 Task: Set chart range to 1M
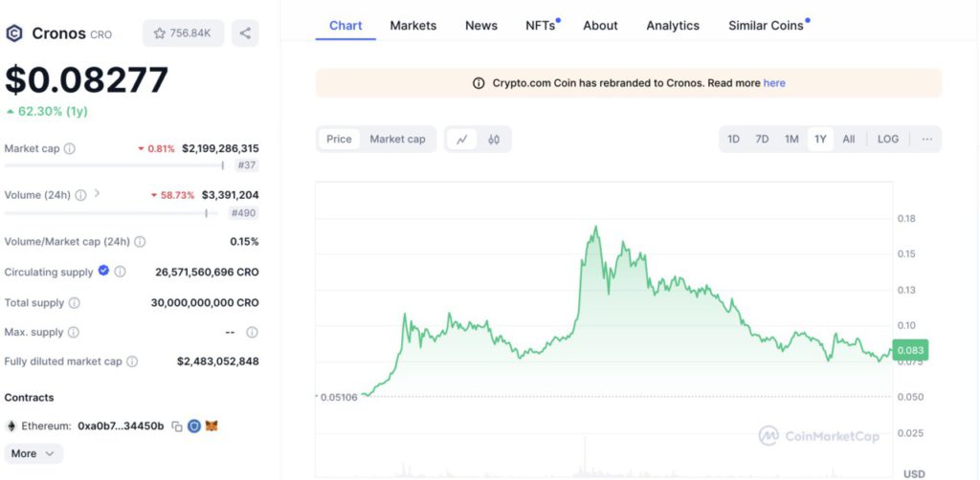click(791, 140)
